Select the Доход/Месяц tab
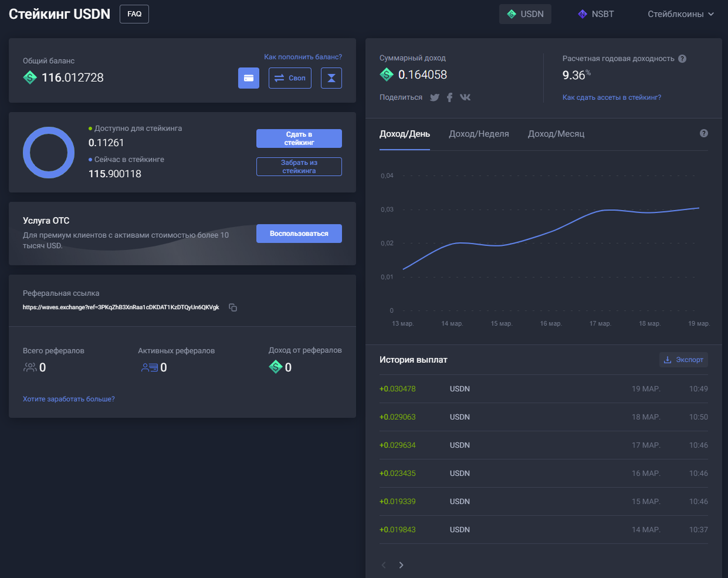The width and height of the screenshot is (728, 578). pos(556,134)
